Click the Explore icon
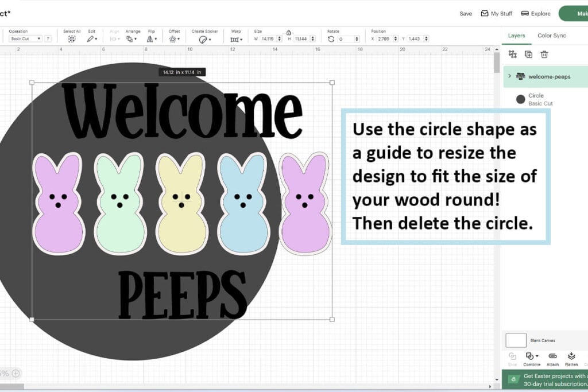Viewport: 588px width, 392px height. (x=525, y=14)
